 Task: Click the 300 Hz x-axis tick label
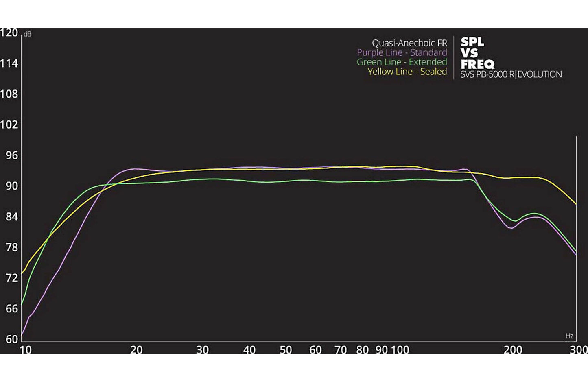[x=579, y=350]
